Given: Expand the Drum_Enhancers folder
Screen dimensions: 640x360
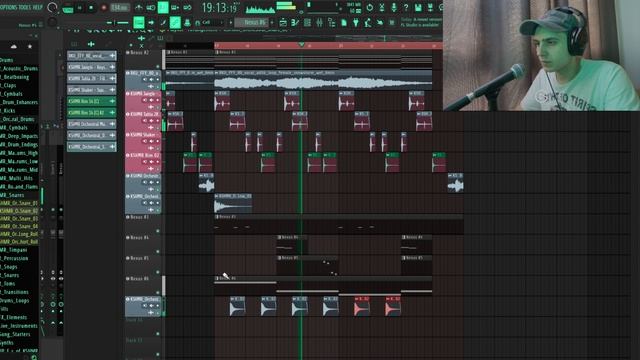Looking at the screenshot, I should pos(19,102).
